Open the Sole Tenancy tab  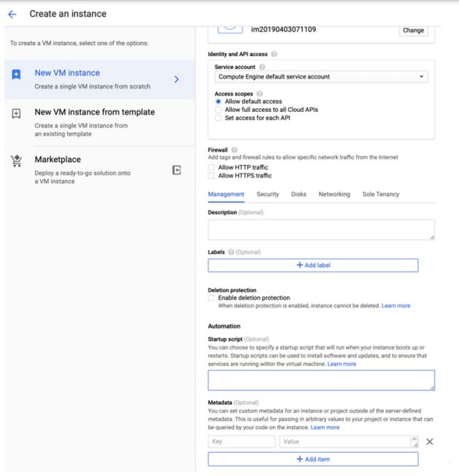tap(381, 195)
